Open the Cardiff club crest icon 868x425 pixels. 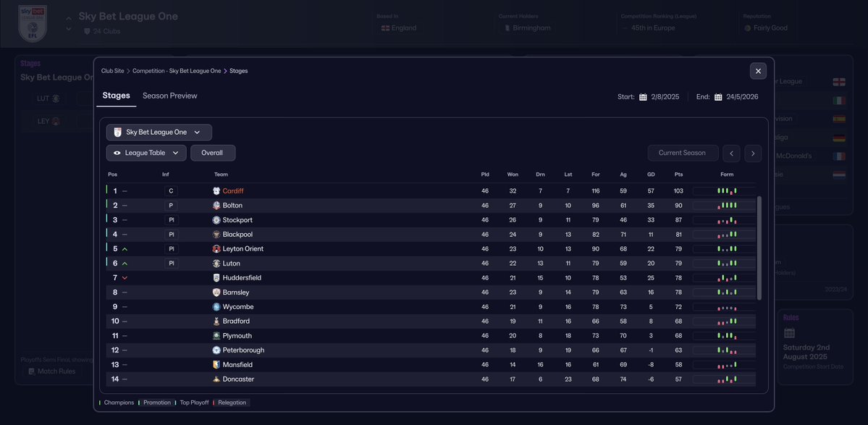[216, 191]
